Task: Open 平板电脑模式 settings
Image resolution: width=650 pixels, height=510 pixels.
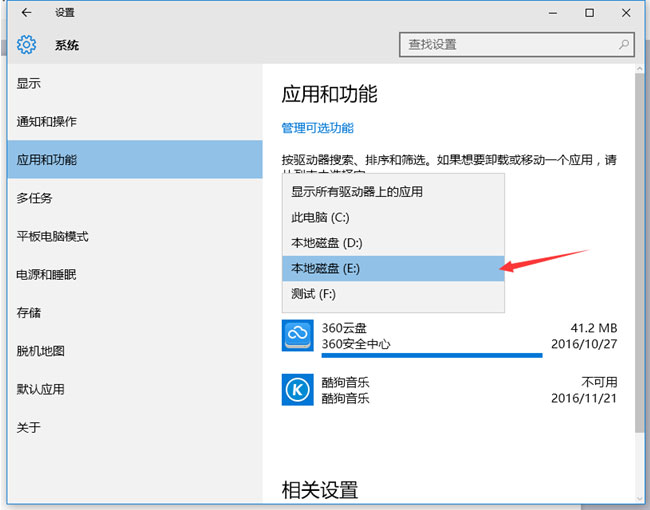Action: (x=53, y=236)
